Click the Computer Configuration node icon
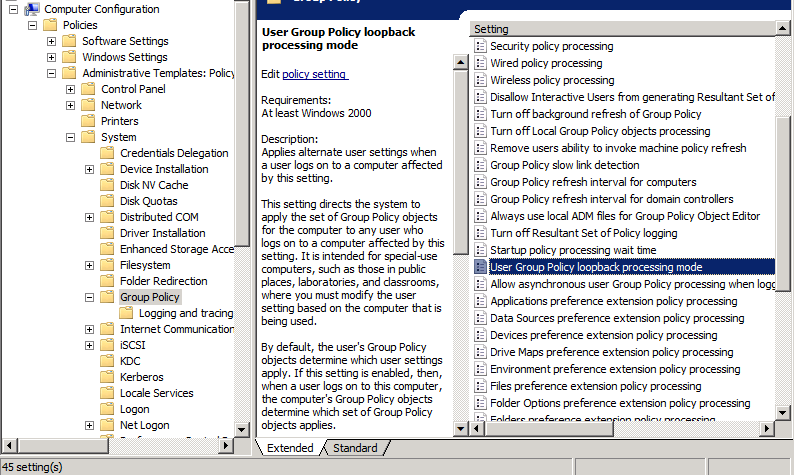This screenshot has width=794, height=475. [x=31, y=9]
